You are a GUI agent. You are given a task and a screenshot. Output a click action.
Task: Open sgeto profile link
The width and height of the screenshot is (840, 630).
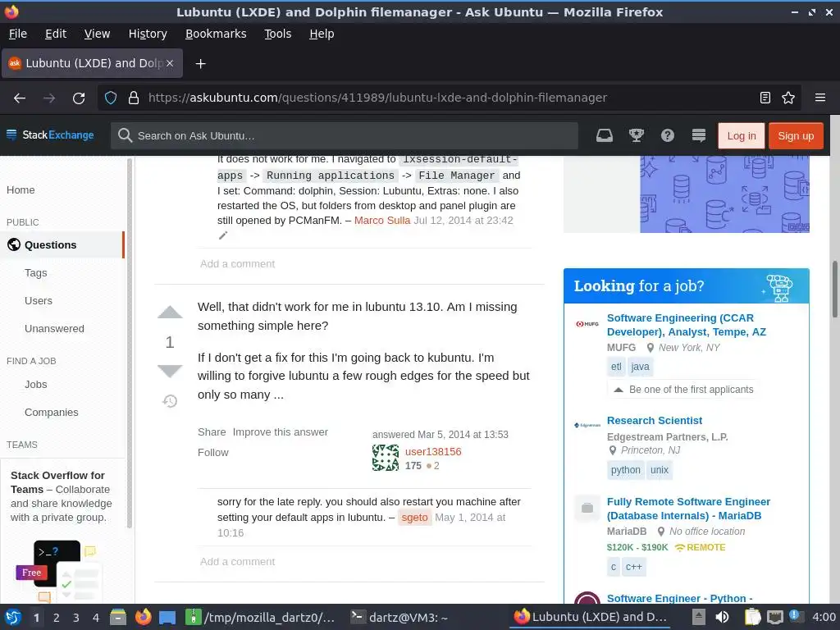click(414, 518)
